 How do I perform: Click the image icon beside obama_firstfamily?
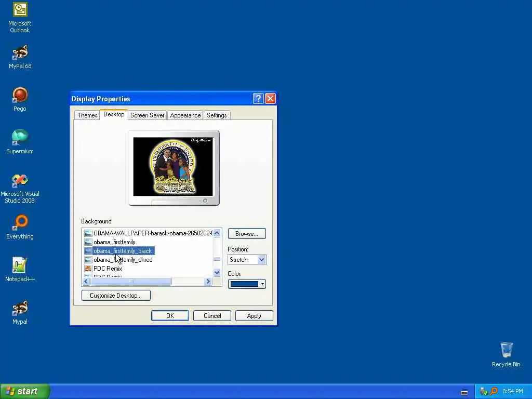coord(88,242)
